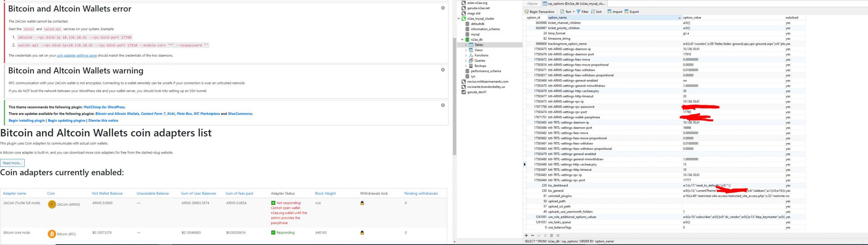
Task: Expand the Views node
Action: pos(466,50)
